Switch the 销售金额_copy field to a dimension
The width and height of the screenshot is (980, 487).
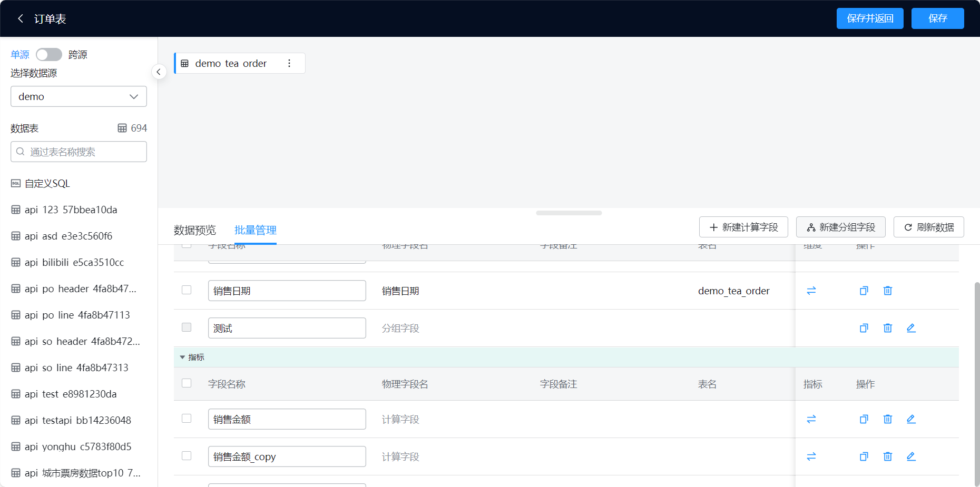pyautogui.click(x=811, y=456)
